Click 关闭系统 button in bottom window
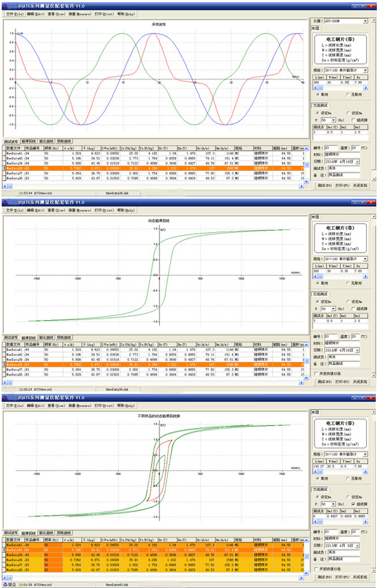The image size is (378, 588). click(360, 577)
